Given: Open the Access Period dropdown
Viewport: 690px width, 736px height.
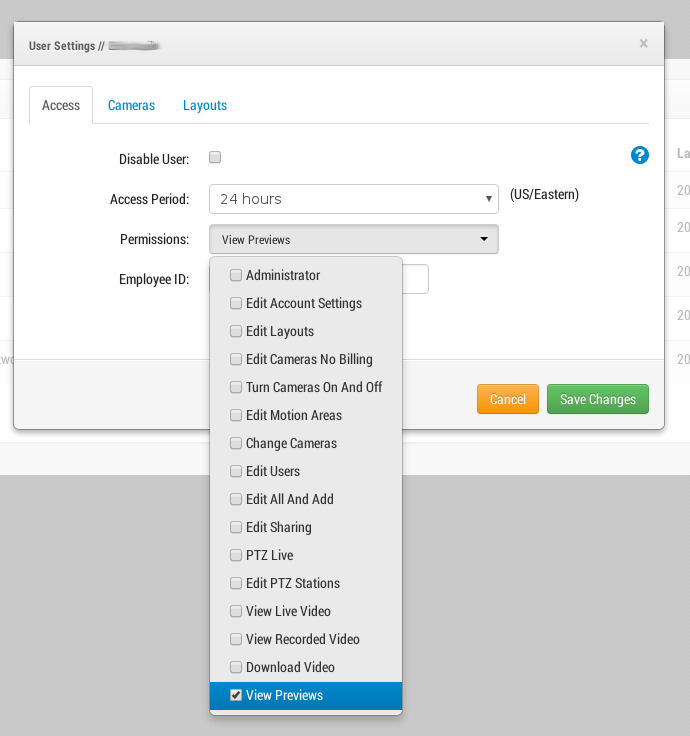Looking at the screenshot, I should click(353, 199).
